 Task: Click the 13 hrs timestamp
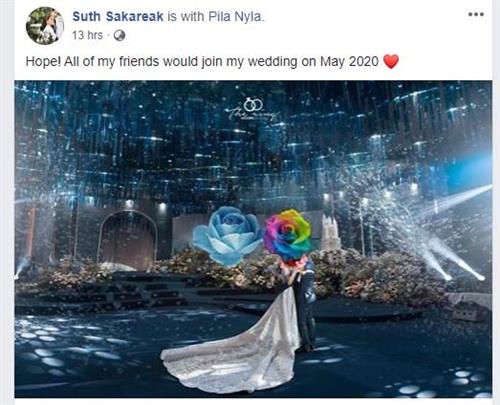click(x=87, y=35)
